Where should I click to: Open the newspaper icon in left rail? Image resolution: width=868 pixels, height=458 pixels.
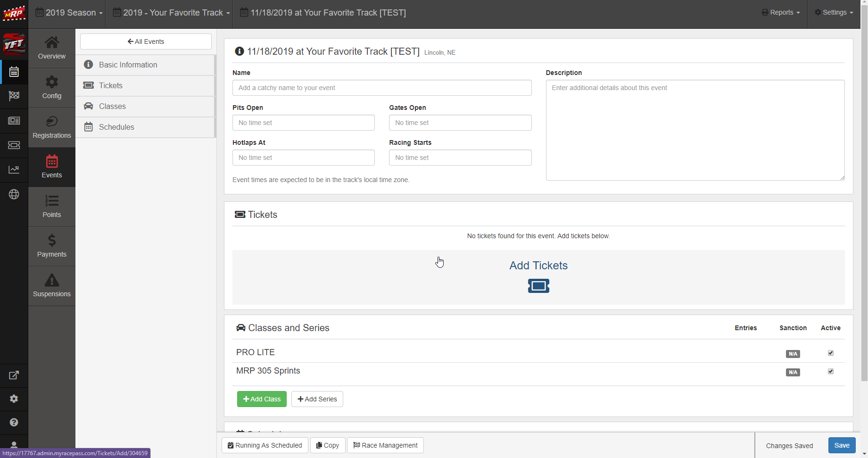pyautogui.click(x=14, y=121)
